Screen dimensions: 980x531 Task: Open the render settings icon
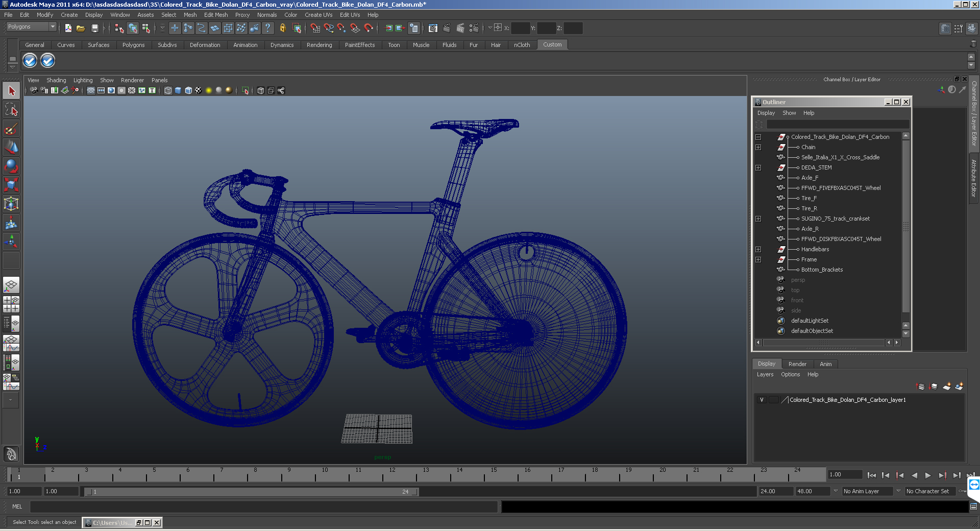pyautogui.click(x=474, y=28)
